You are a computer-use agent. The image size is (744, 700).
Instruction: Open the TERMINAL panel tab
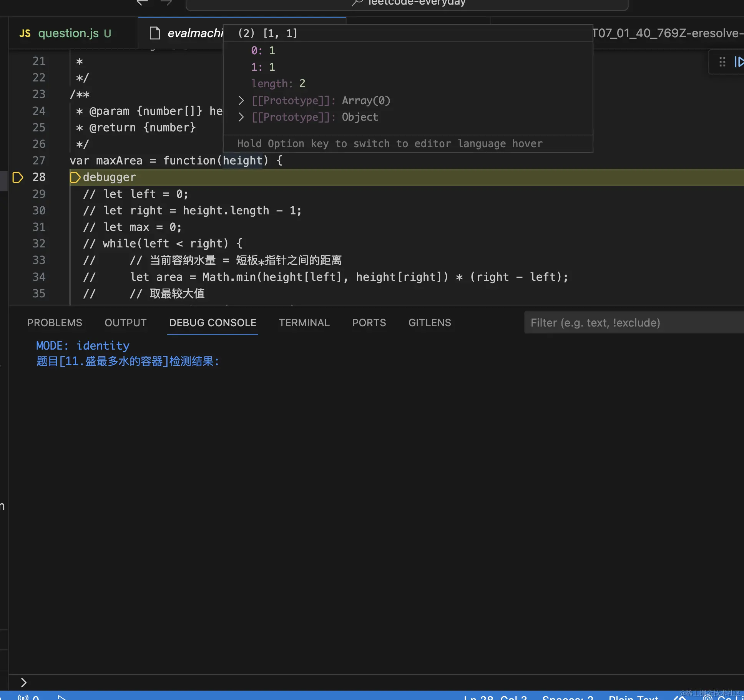click(304, 323)
